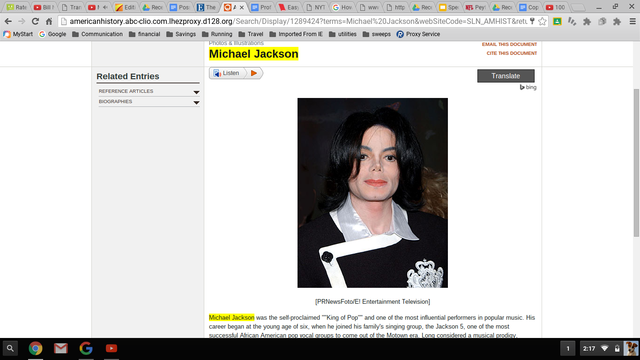The image size is (640, 360).
Task: Expand the Biographies section arrow
Action: click(196, 102)
